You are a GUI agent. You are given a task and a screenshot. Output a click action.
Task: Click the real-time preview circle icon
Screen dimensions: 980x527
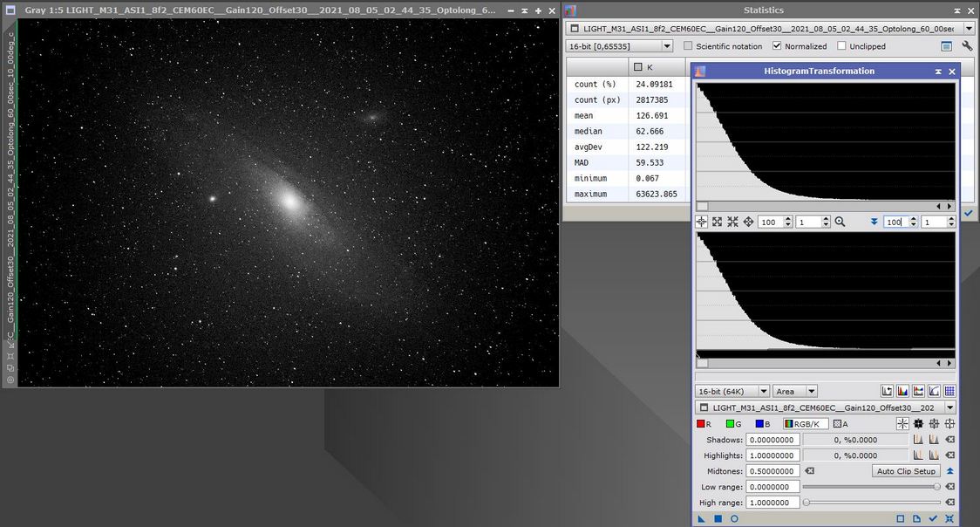[x=734, y=518]
